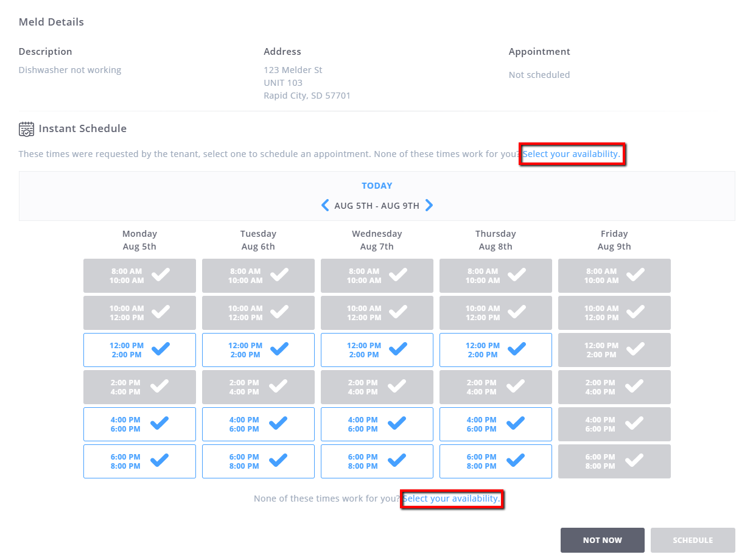
Task: Click the checkmark on Friday 8:00 AM slot
Action: tap(636, 275)
